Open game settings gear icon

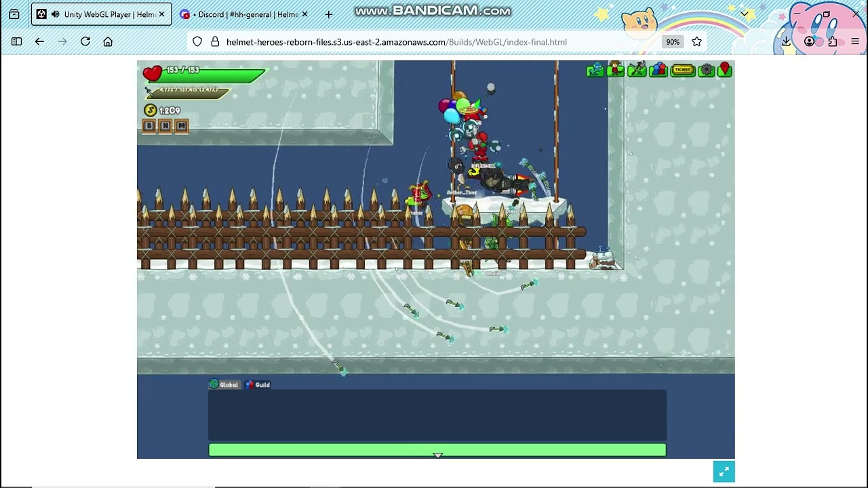[x=707, y=70]
